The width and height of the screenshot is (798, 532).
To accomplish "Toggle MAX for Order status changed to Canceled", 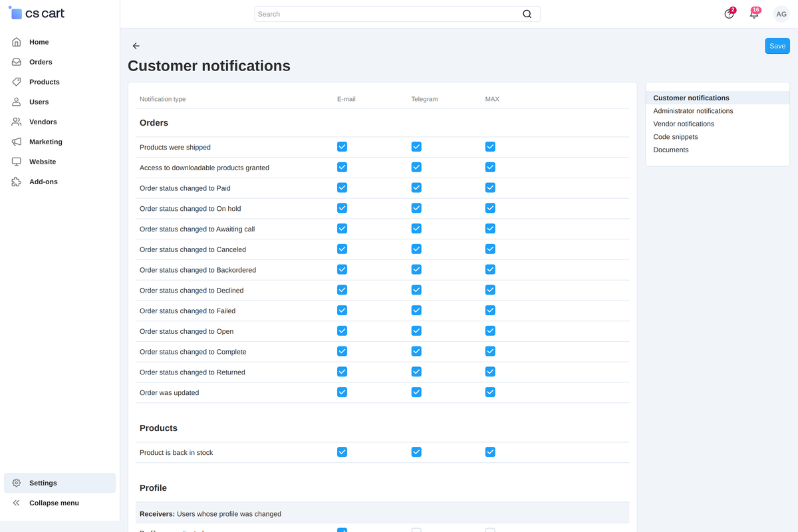I will (490, 249).
